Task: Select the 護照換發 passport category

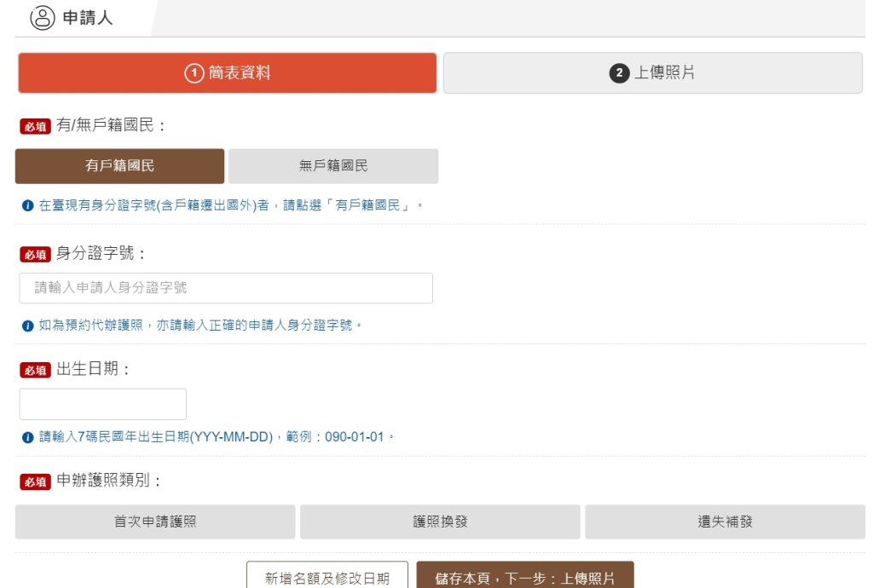Action: coord(439,521)
